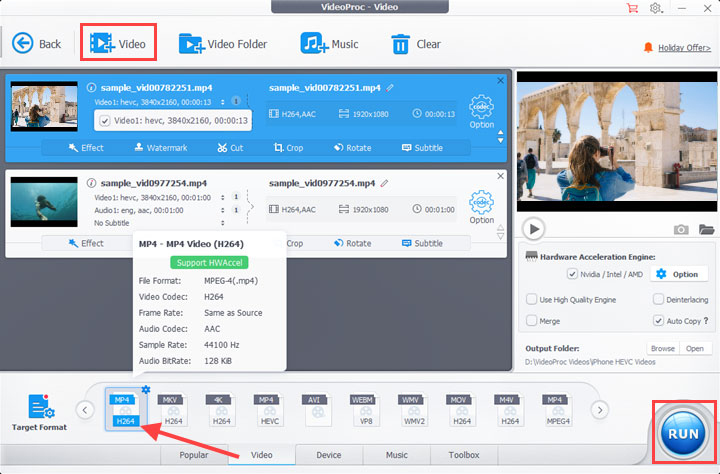Switch to the Device tab
The image size is (720, 474).
pyautogui.click(x=329, y=455)
